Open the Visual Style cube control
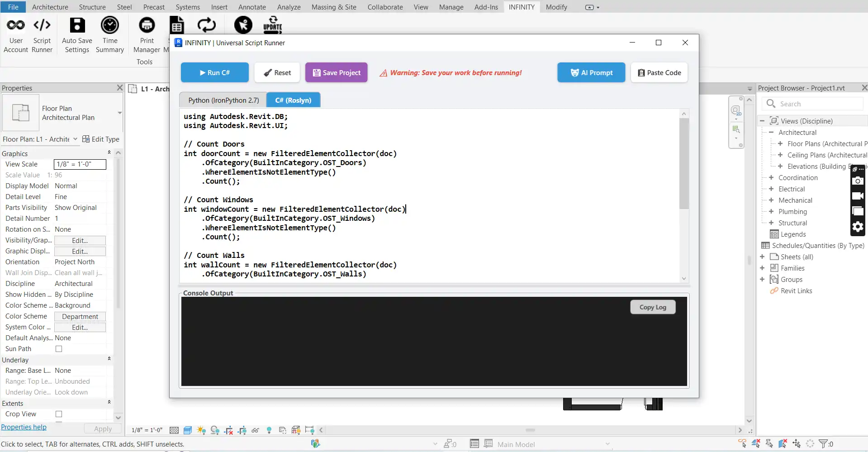The width and height of the screenshot is (868, 452). [x=188, y=430]
